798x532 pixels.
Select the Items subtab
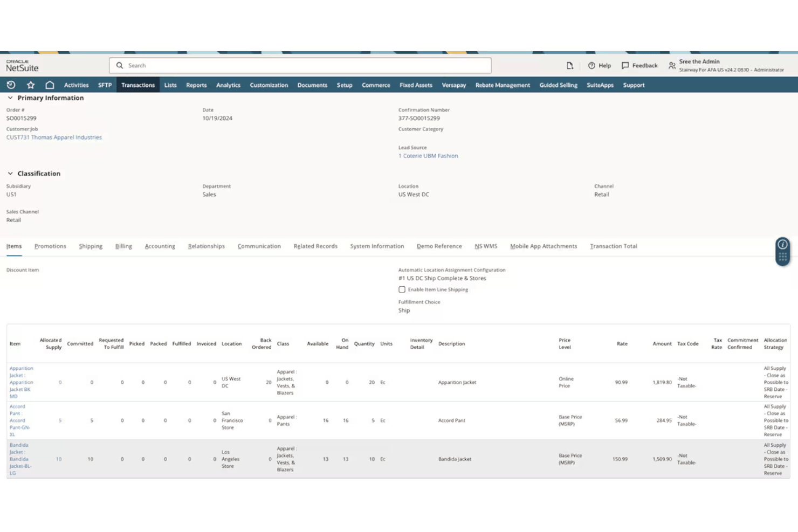[14, 246]
